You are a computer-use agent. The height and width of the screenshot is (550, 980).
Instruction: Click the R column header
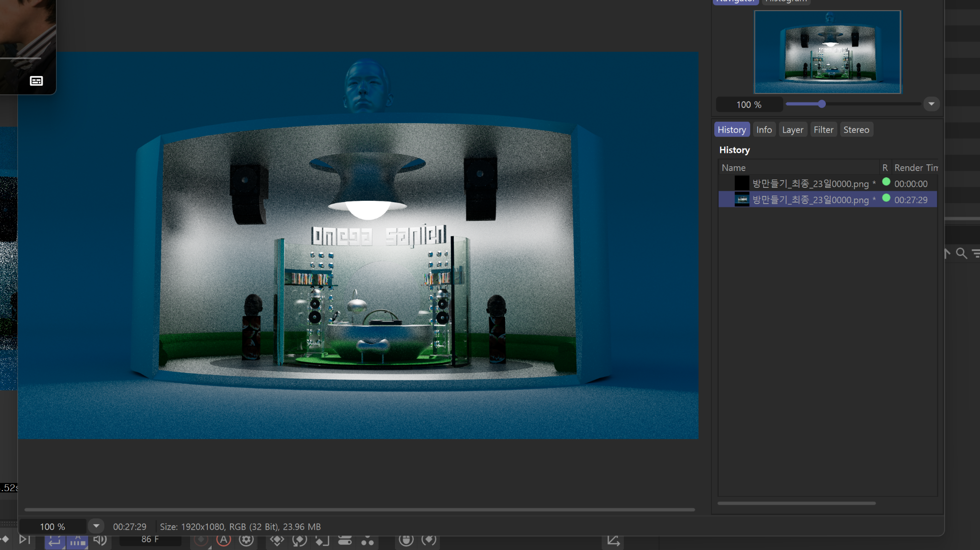point(885,168)
